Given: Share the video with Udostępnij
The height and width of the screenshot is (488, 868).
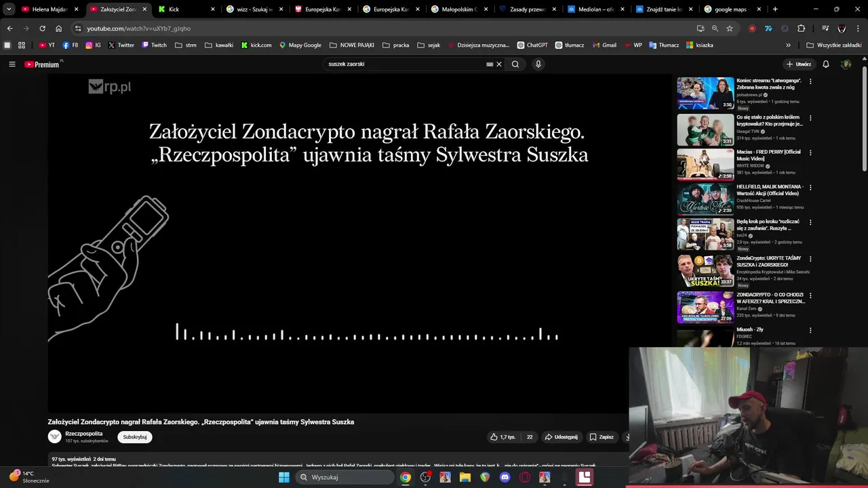Looking at the screenshot, I should click(561, 437).
